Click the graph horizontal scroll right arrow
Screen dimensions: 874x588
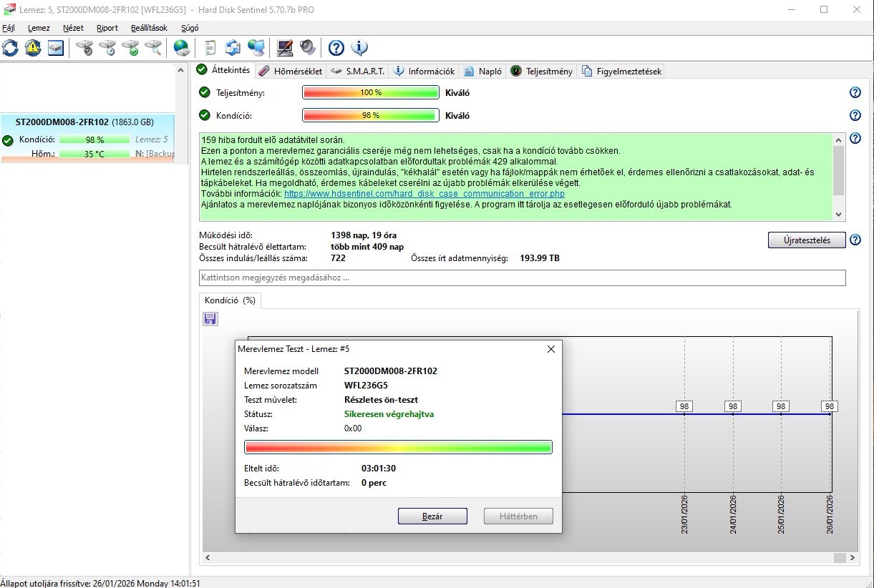tap(852, 557)
